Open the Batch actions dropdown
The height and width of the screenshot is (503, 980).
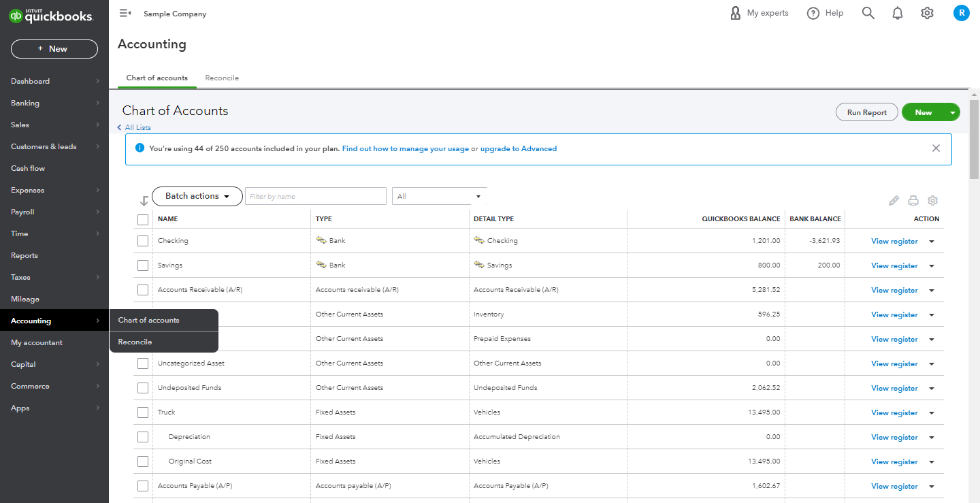tap(197, 196)
